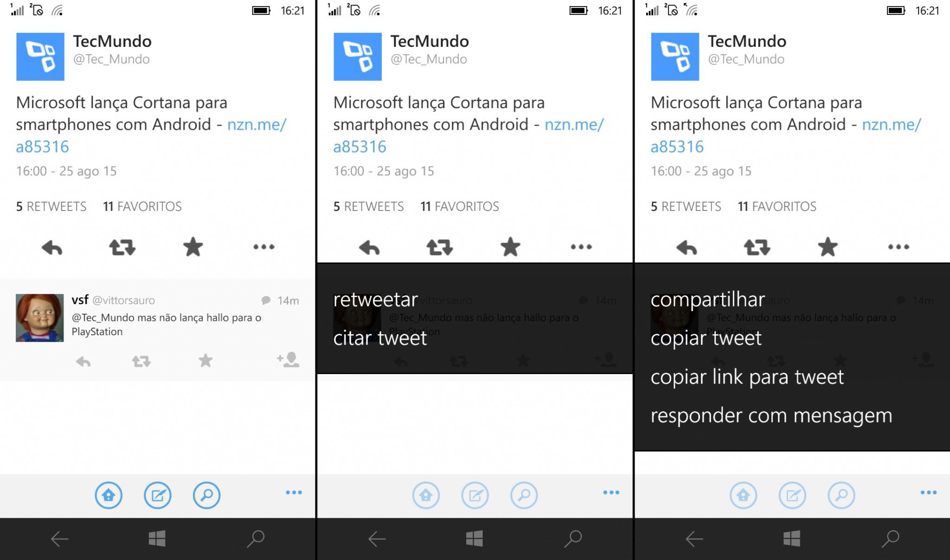View 5 RETWEETS list in left screen
Viewport: 950px width, 560px height.
(x=51, y=206)
